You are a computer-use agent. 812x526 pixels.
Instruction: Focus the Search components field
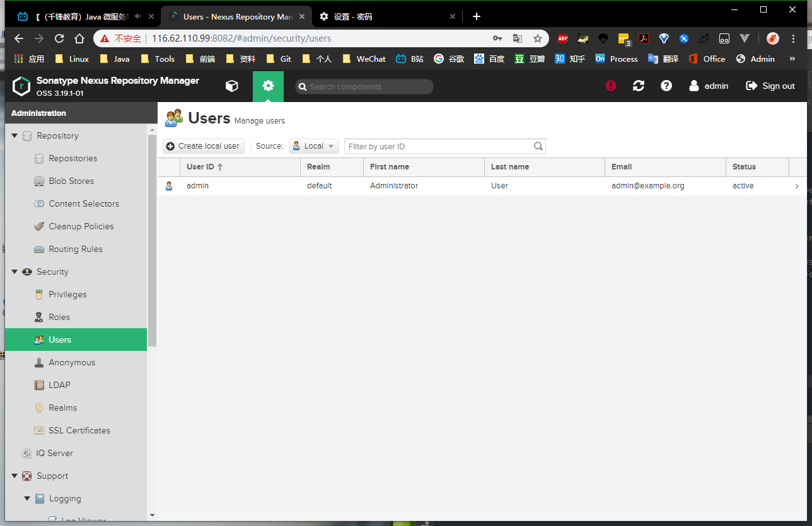[x=364, y=87]
